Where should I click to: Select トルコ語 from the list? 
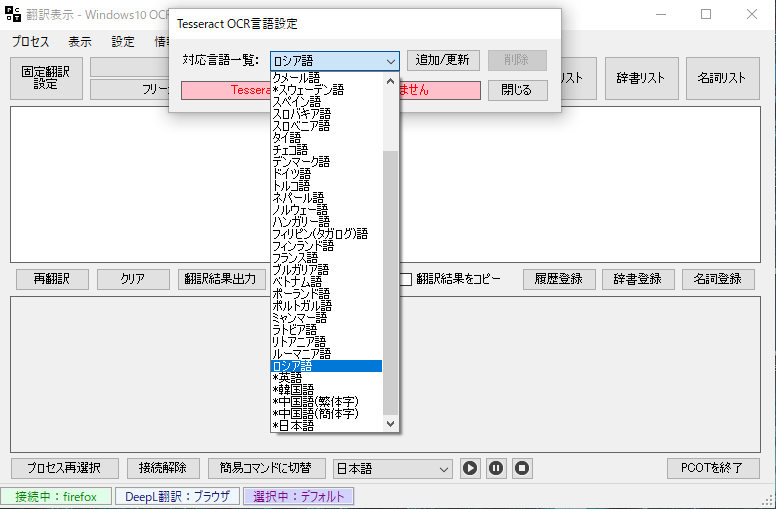(327, 186)
